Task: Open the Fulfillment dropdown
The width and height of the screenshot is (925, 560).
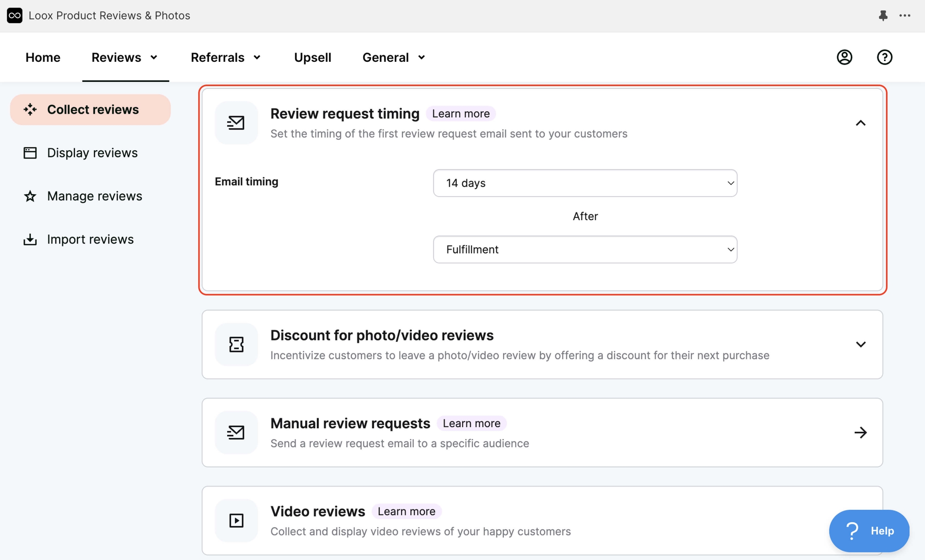Action: pos(585,249)
